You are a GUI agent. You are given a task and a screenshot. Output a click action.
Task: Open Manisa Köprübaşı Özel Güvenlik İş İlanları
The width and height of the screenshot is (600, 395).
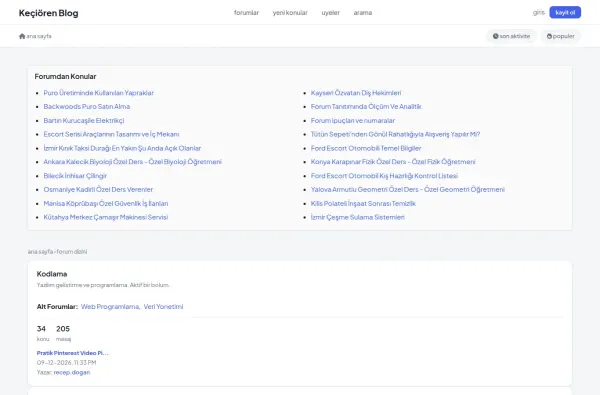coord(106,203)
